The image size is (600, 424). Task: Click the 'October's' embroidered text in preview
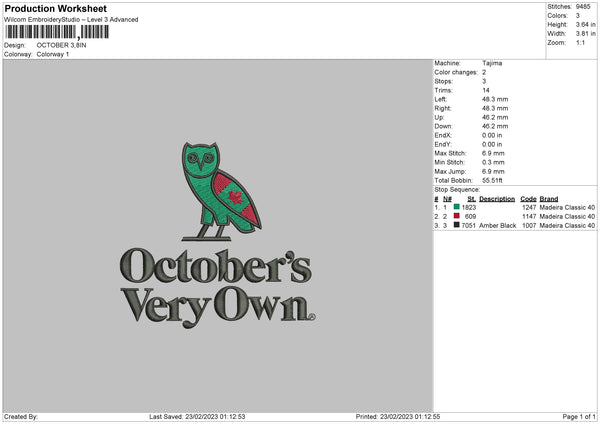pos(216,266)
